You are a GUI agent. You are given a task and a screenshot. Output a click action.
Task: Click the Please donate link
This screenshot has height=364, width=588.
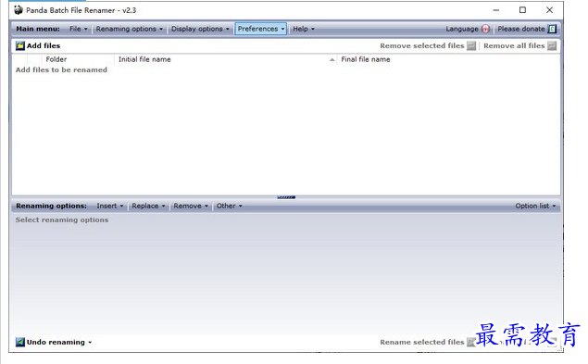pos(521,29)
